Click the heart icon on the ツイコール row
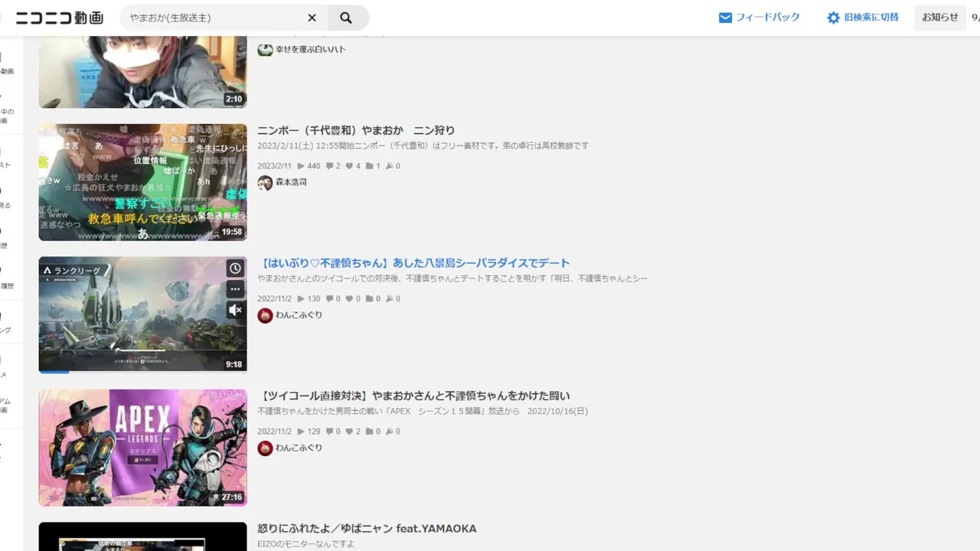980x551 pixels. (349, 432)
